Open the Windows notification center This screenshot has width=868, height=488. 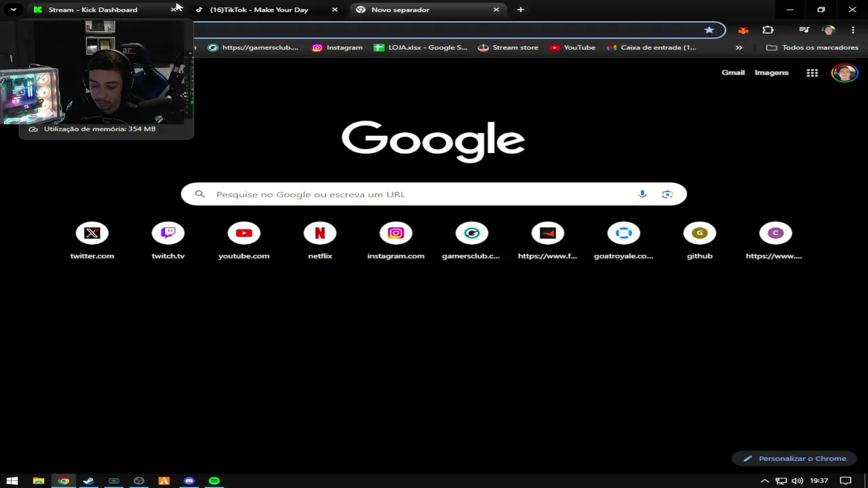tap(846, 481)
